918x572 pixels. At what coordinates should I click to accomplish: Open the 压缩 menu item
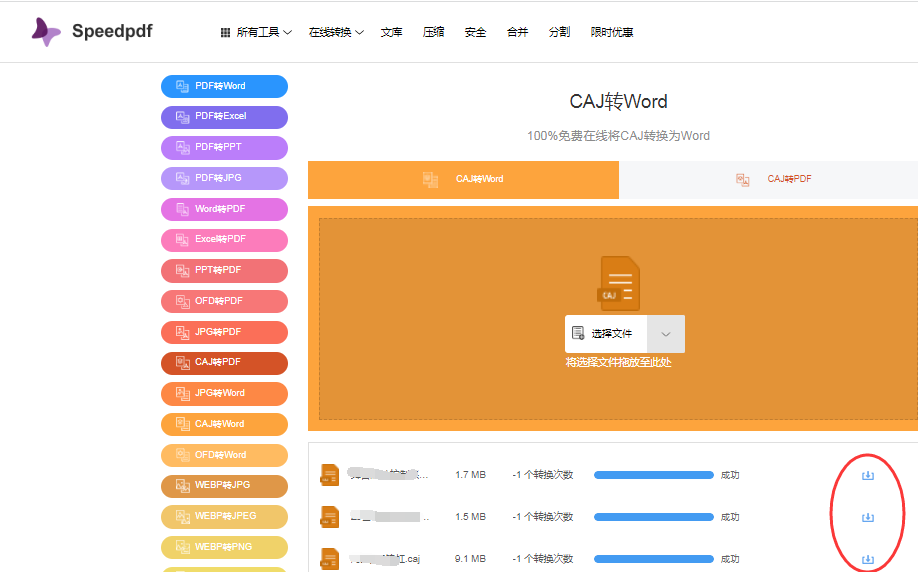click(433, 32)
